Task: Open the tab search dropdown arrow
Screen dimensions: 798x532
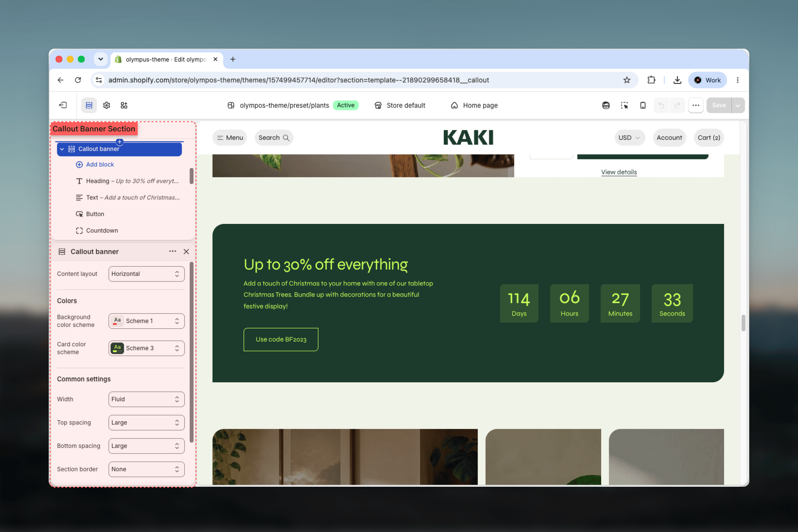Action: [x=101, y=59]
